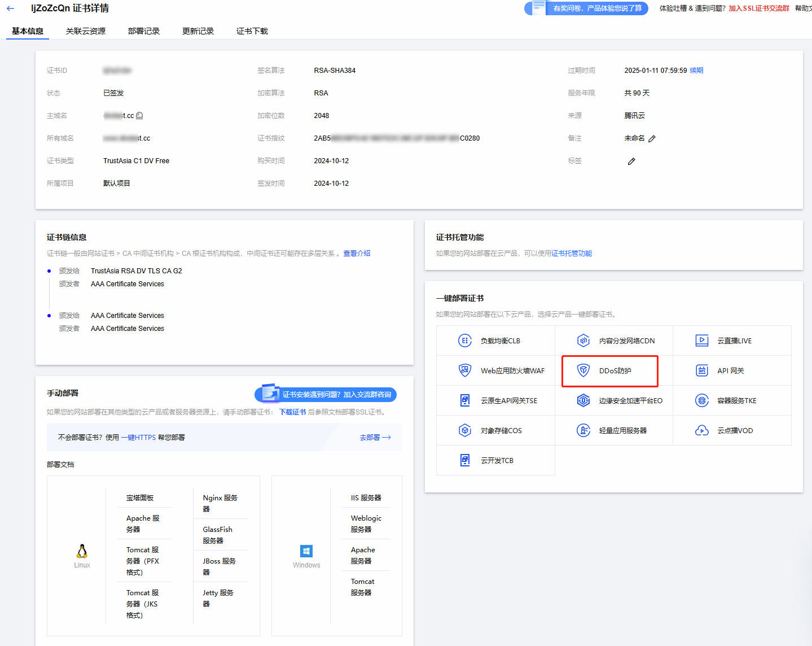
Task: Click the 续期 renewal link
Action: (696, 71)
